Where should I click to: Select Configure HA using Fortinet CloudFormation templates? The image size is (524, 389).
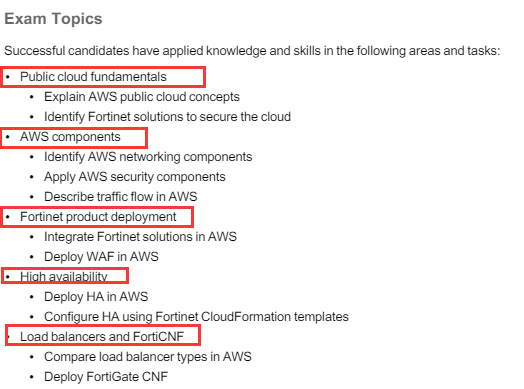pyautogui.click(x=196, y=317)
